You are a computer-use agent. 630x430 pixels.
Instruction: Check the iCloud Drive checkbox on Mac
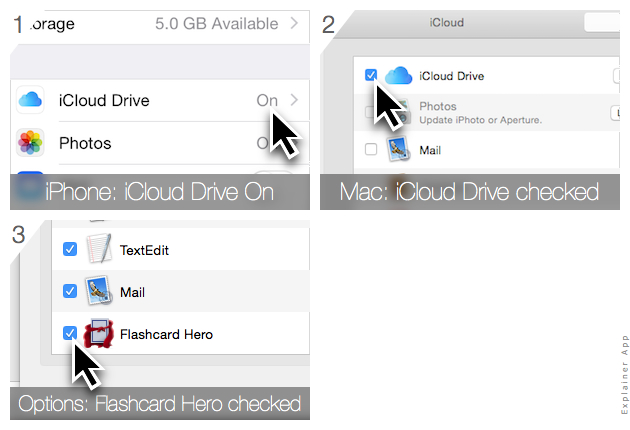[x=371, y=75]
